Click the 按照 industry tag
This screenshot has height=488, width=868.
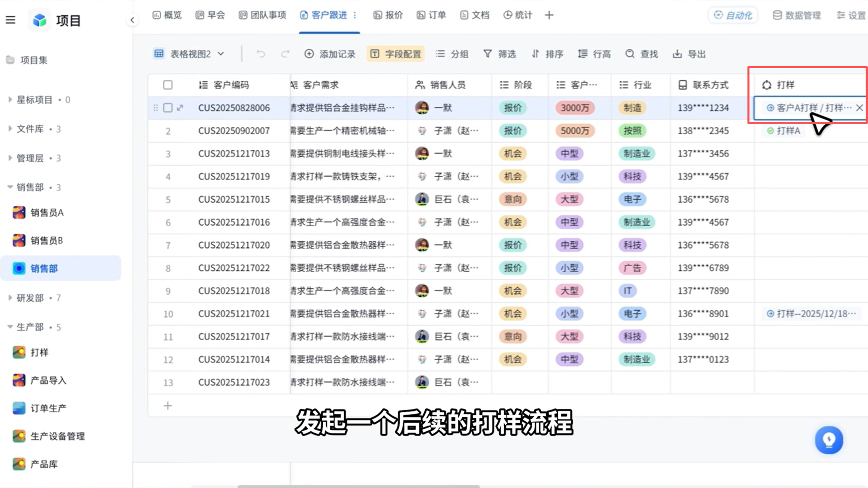point(633,130)
